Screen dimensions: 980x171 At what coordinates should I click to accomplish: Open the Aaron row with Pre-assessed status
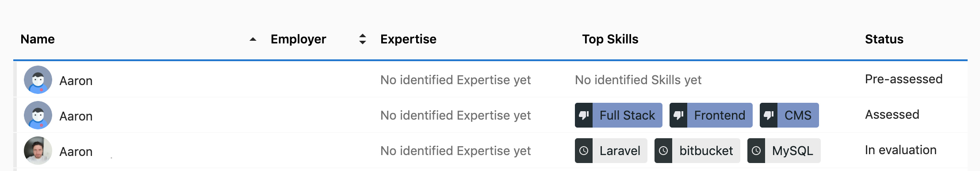point(490,80)
